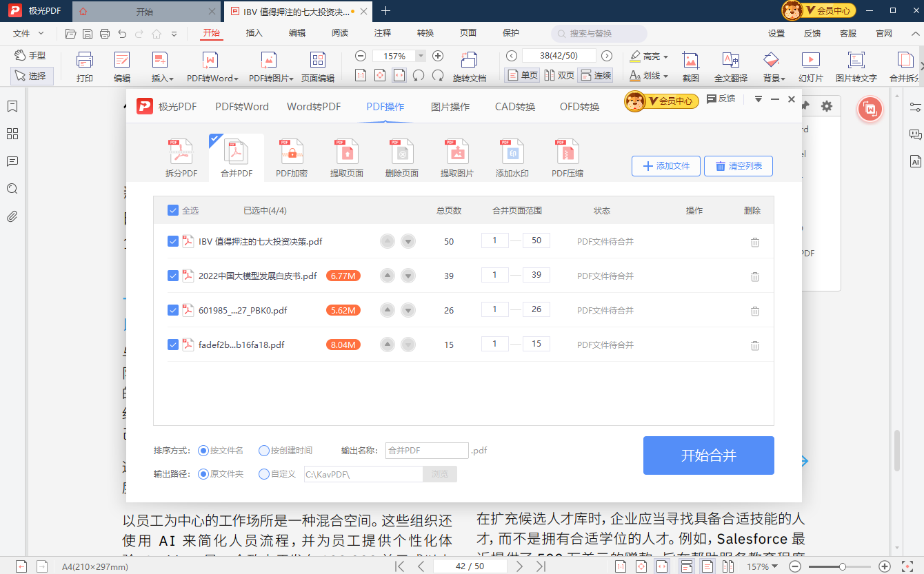
Task: Uncheck the 2022中国大模型发展白皮书.pdf file
Action: click(x=173, y=275)
